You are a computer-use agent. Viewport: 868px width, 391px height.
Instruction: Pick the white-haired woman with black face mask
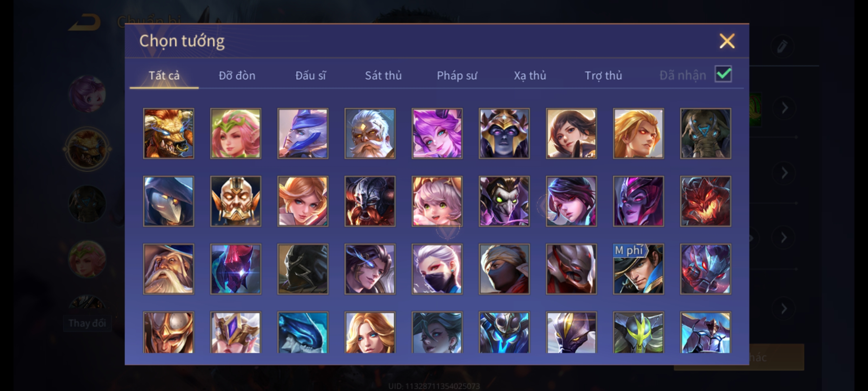click(437, 269)
